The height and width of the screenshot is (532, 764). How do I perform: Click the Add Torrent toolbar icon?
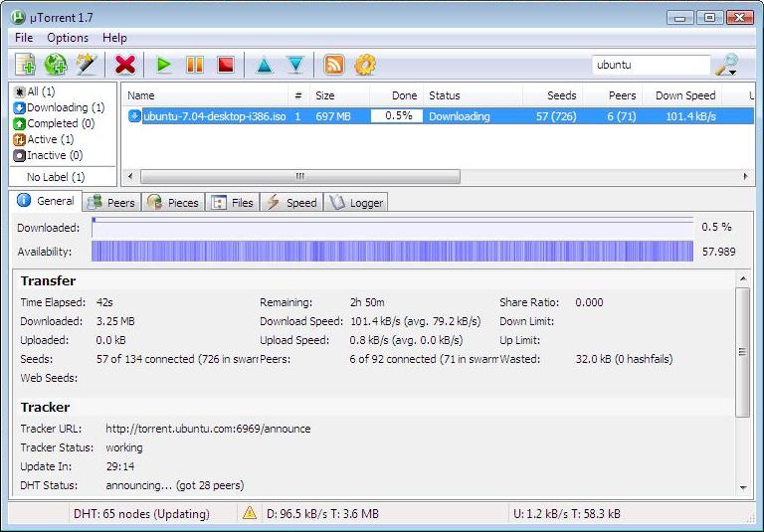tap(25, 65)
